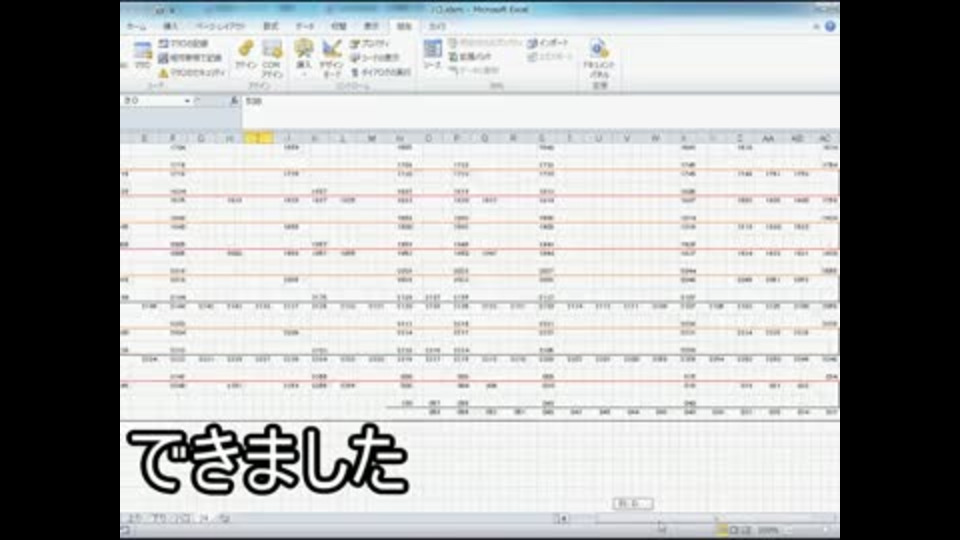Viewport: 960px width, 540px height.
Task: Open control Properties (プロパティ)
Action: click(370, 43)
